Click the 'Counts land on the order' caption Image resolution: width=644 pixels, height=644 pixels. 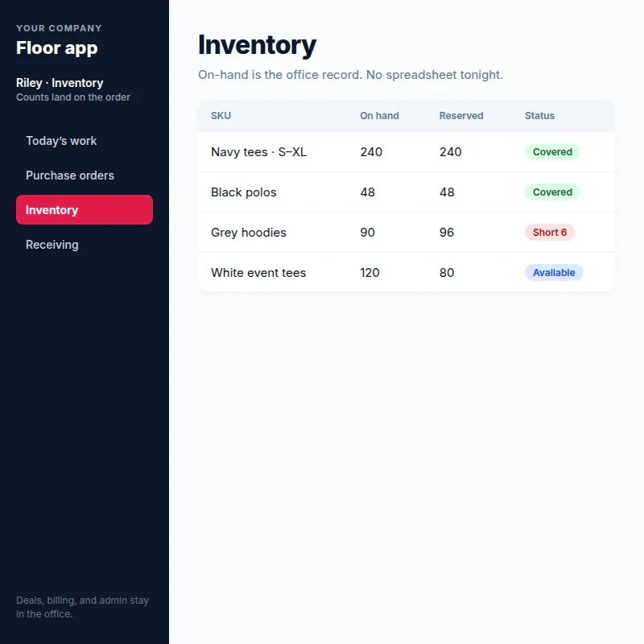tap(73, 97)
